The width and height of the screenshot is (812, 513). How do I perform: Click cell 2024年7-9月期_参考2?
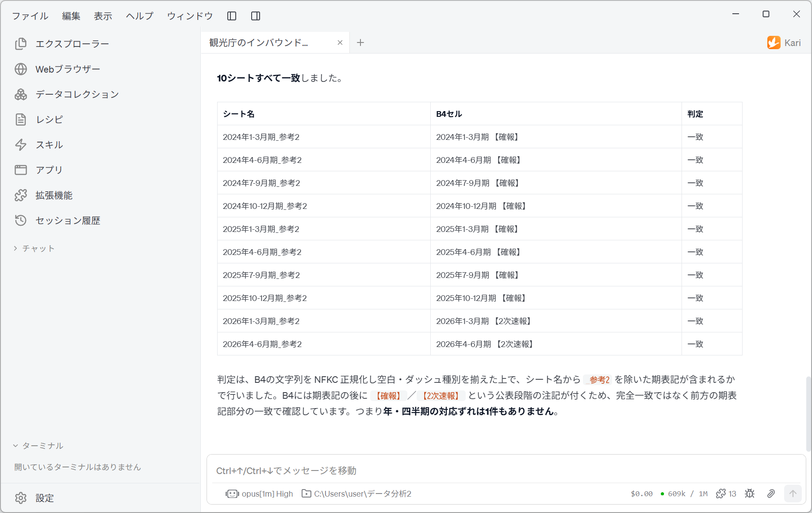coord(324,183)
